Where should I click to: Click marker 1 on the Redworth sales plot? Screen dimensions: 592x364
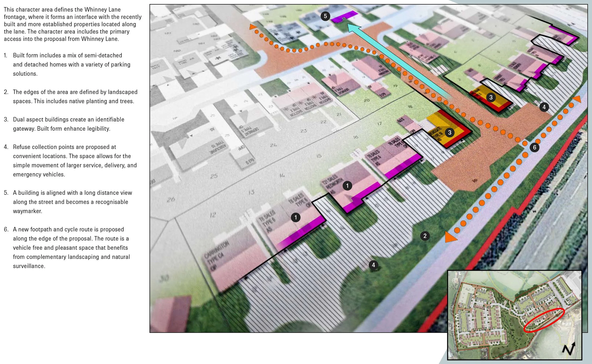[347, 186]
